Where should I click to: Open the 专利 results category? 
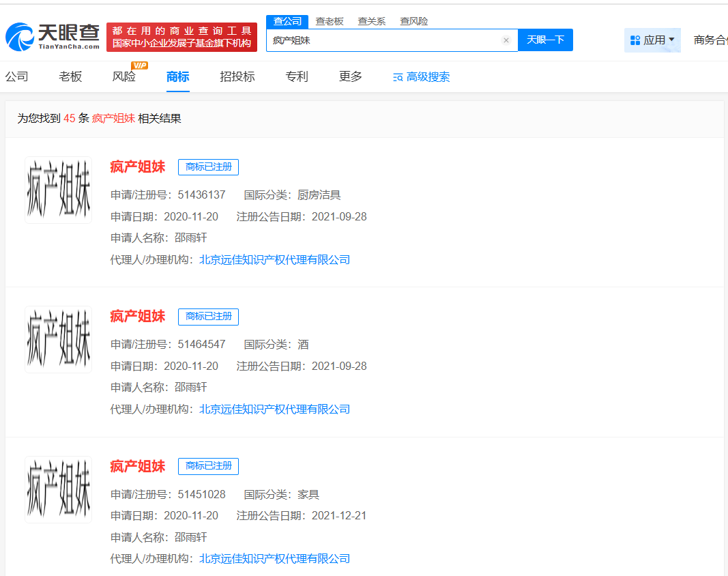[297, 76]
